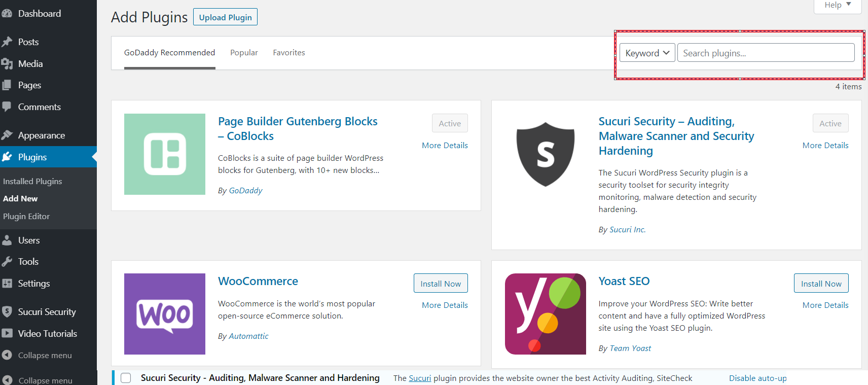View More Details for Sucuri Security

coord(825,146)
